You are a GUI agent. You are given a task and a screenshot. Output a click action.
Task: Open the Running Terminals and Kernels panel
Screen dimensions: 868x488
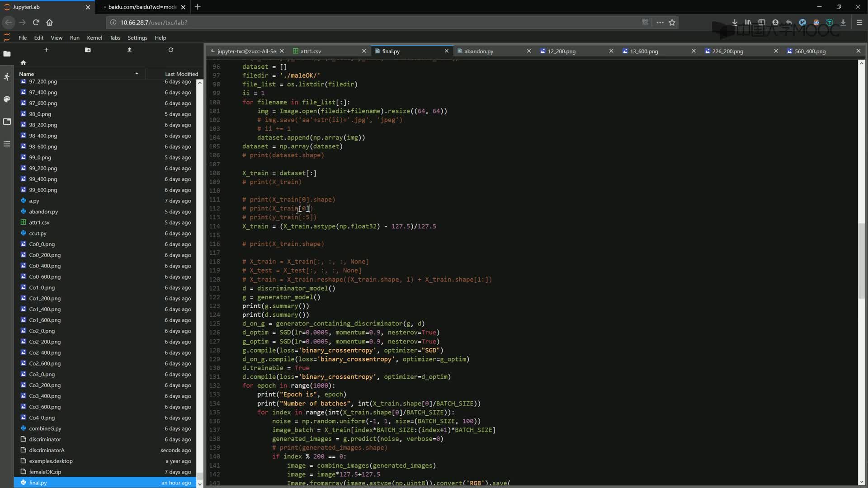click(7, 76)
